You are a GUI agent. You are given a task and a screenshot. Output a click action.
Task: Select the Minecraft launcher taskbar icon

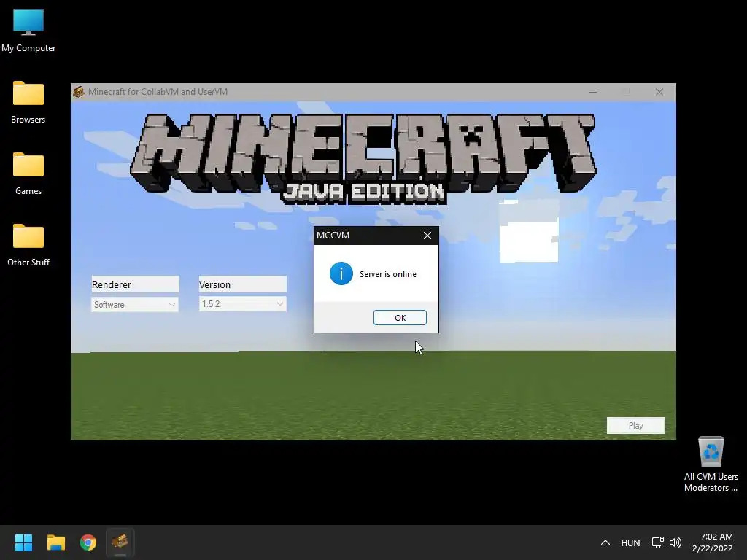(120, 542)
